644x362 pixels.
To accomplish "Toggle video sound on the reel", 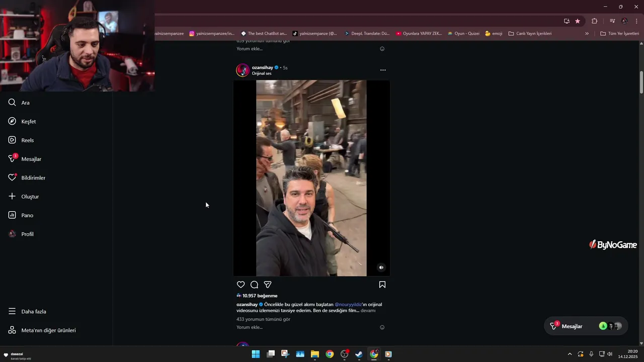I will [381, 267].
